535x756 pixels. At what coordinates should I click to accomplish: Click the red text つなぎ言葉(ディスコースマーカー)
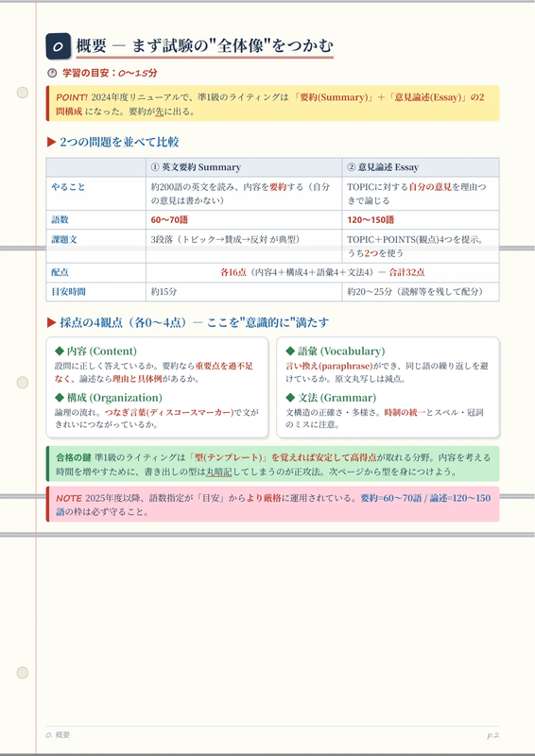pyautogui.click(x=169, y=412)
